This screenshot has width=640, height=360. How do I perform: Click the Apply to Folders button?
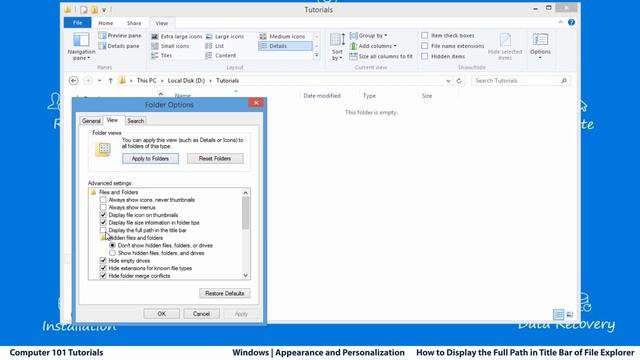[x=150, y=158]
